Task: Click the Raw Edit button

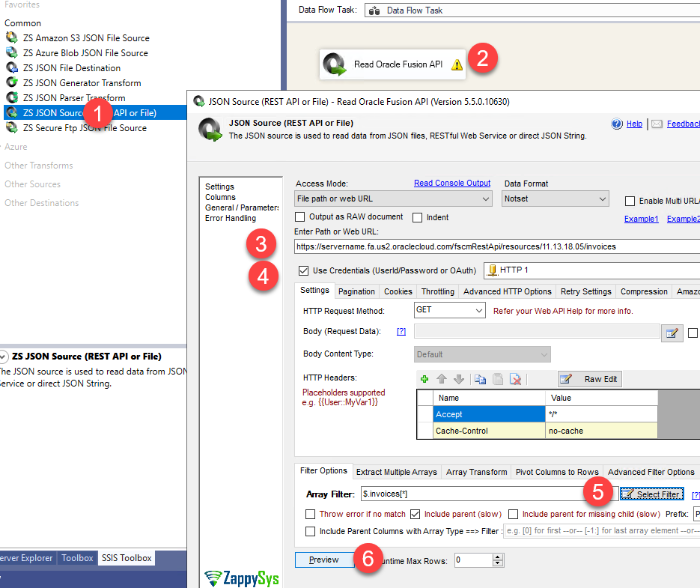Action: click(x=589, y=379)
